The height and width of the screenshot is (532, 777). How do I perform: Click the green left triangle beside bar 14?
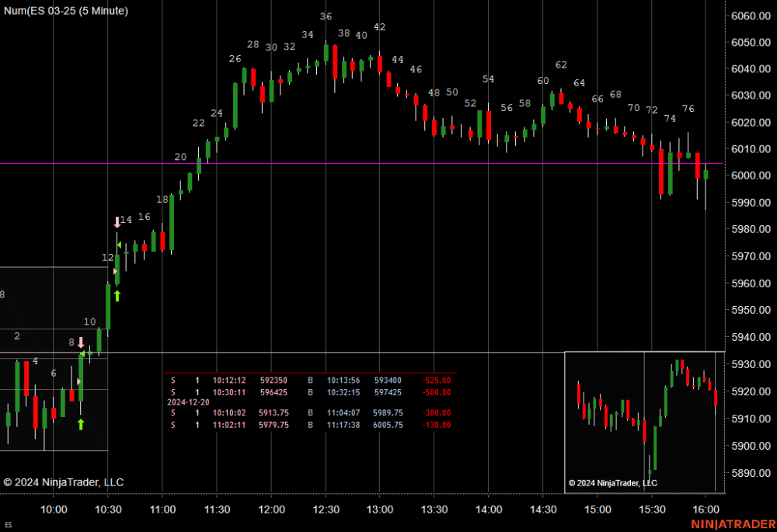pyautogui.click(x=119, y=245)
